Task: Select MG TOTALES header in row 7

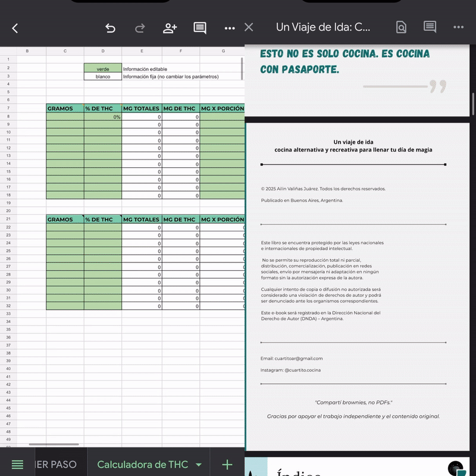Action: tap(142, 108)
